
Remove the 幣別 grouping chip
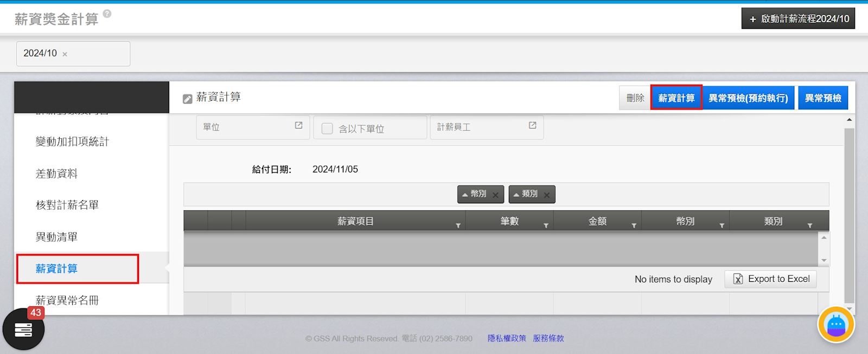495,195
